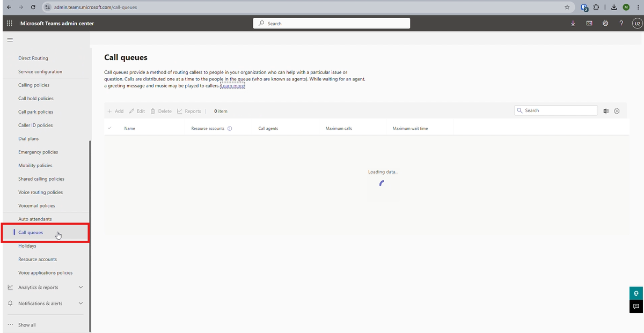Image resolution: width=644 pixels, height=333 pixels.
Task: Select Emergency policies in sidebar
Action: (38, 152)
